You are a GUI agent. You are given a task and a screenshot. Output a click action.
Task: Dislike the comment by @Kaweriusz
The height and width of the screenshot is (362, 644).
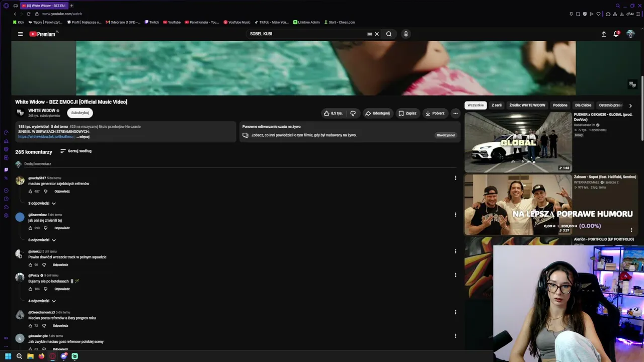[45, 228]
